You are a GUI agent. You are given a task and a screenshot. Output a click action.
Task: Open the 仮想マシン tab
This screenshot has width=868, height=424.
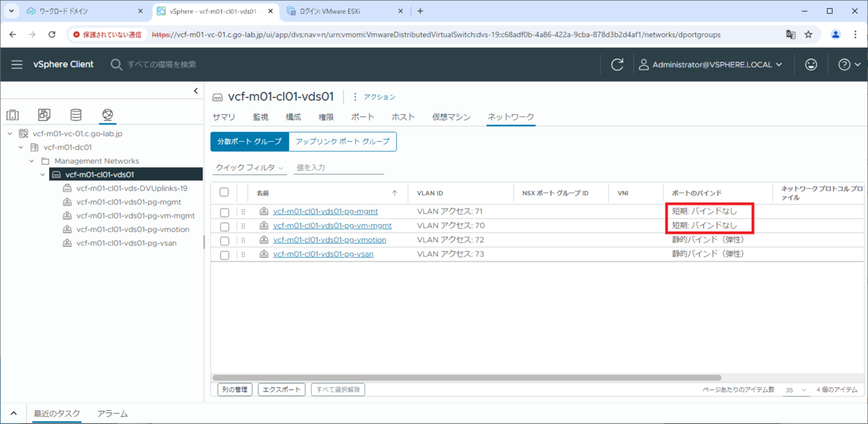pos(451,116)
